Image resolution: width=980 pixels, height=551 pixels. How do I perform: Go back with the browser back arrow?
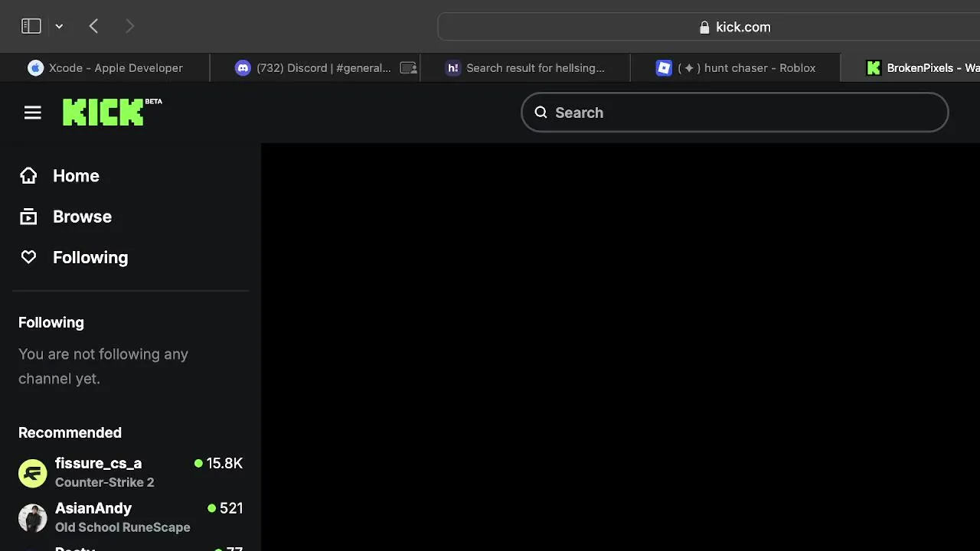93,26
